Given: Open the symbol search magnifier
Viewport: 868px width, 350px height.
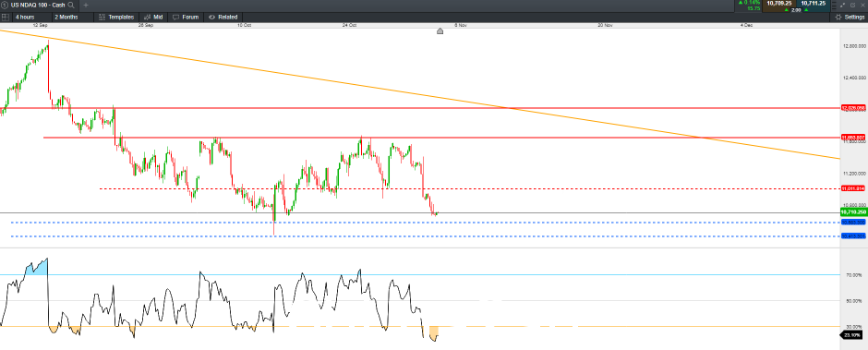Looking at the screenshot, I should 71,5.
